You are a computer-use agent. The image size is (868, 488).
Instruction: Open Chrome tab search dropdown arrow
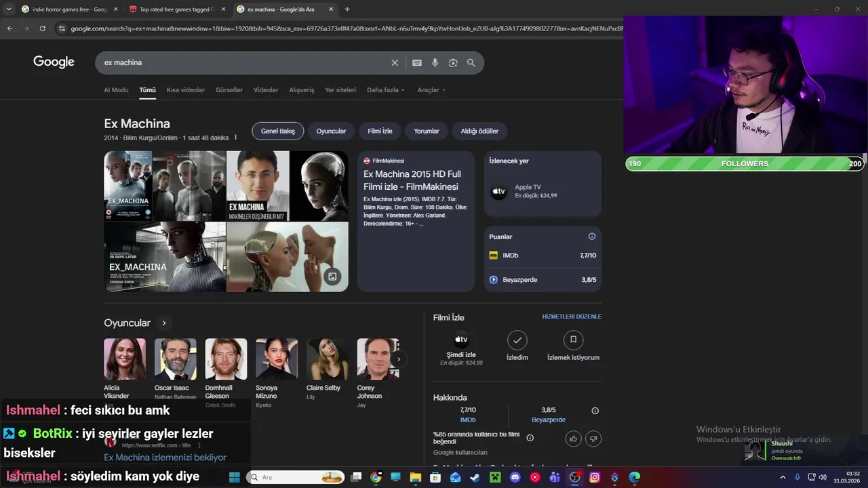coord(9,9)
